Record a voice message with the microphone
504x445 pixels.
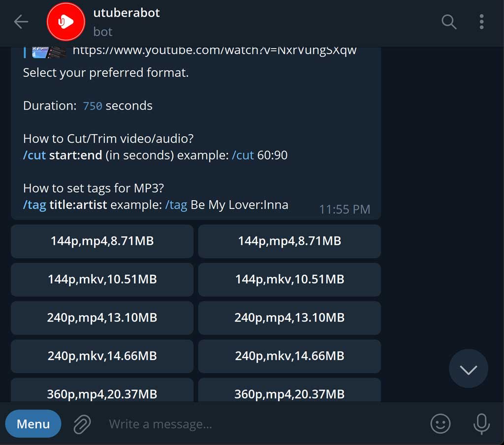point(481,424)
